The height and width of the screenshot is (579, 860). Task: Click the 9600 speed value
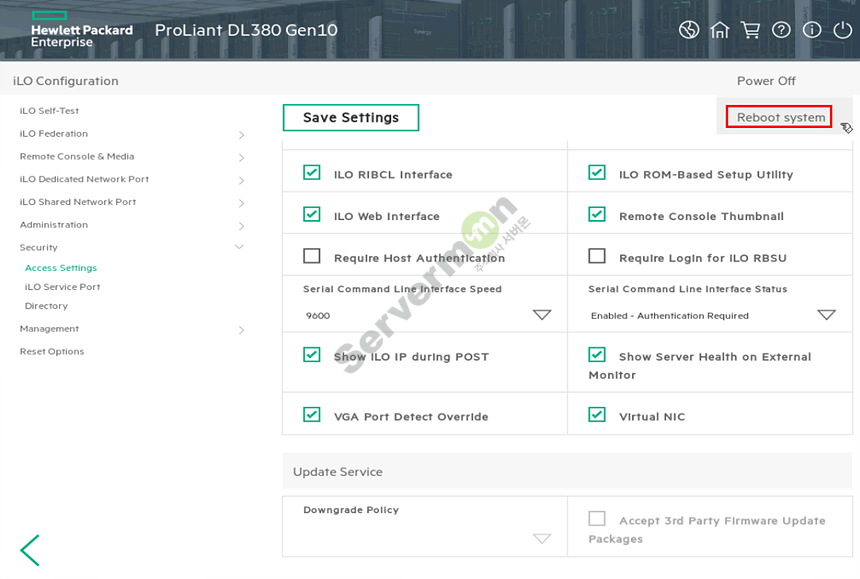318,316
